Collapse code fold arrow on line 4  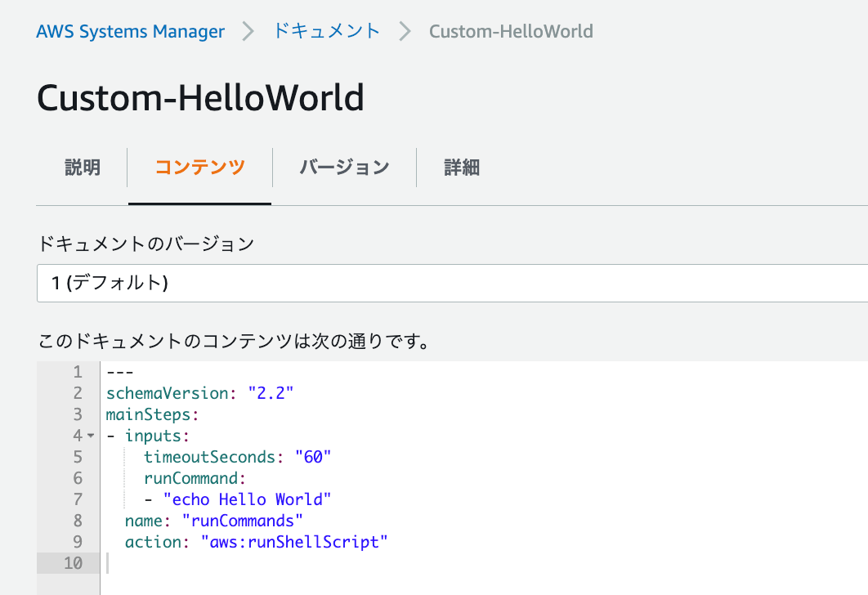[91, 436]
